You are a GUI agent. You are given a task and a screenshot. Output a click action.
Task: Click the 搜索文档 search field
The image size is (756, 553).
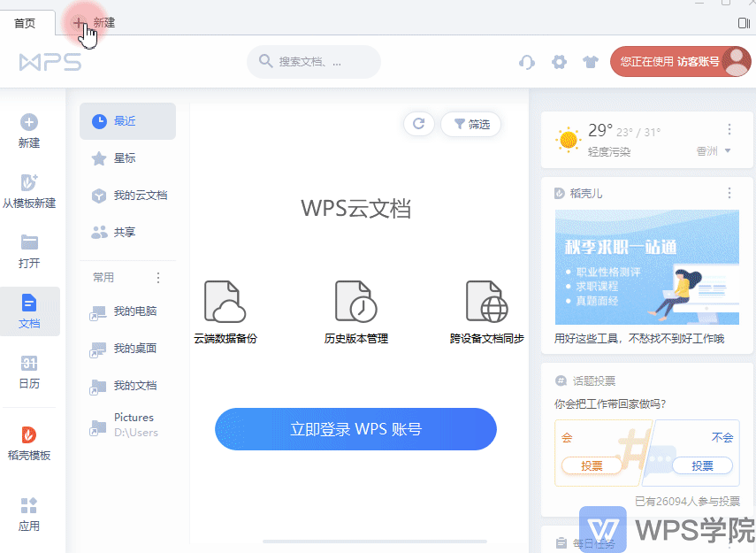point(313,62)
